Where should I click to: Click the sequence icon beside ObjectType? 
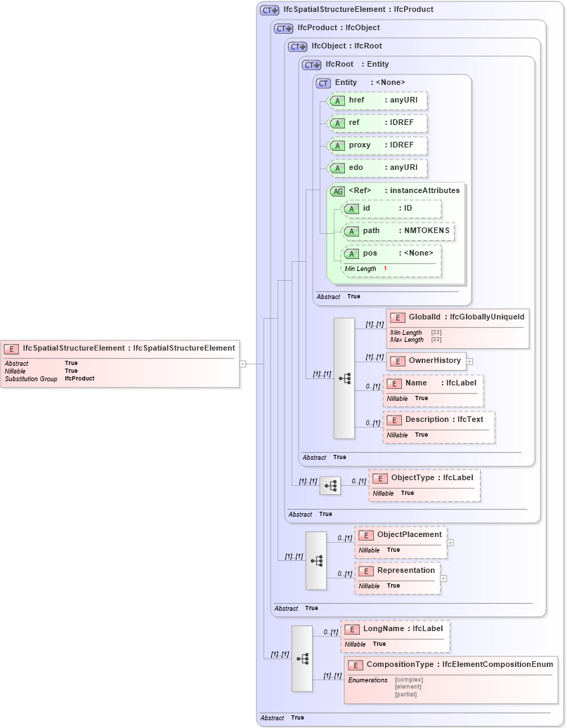click(x=330, y=484)
